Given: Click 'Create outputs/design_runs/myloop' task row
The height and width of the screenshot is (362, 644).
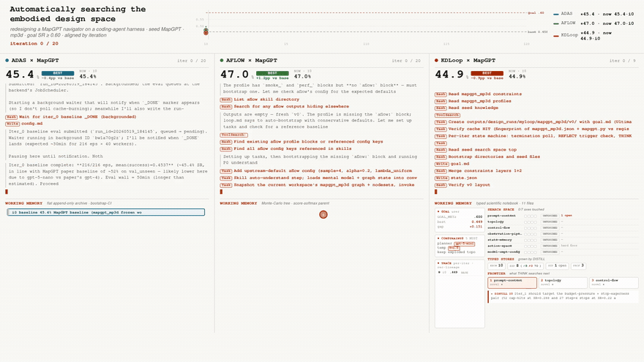Looking at the screenshot, I should pos(533,122).
